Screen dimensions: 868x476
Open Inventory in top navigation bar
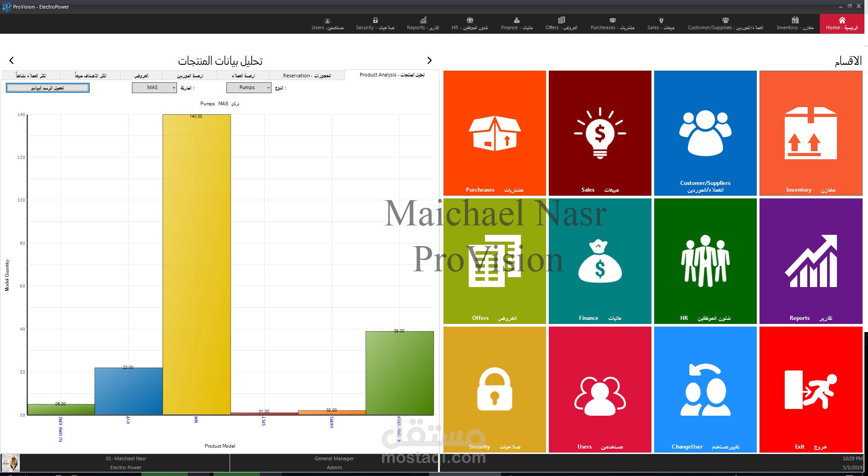(795, 23)
